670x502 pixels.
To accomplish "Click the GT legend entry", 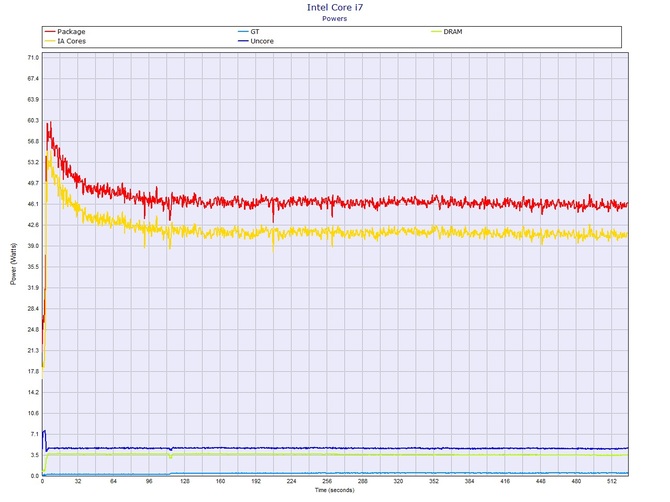I will (249, 32).
